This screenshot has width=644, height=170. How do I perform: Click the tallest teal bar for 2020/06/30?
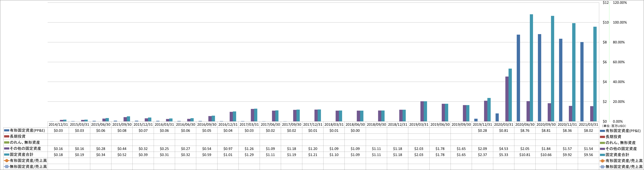(531, 68)
